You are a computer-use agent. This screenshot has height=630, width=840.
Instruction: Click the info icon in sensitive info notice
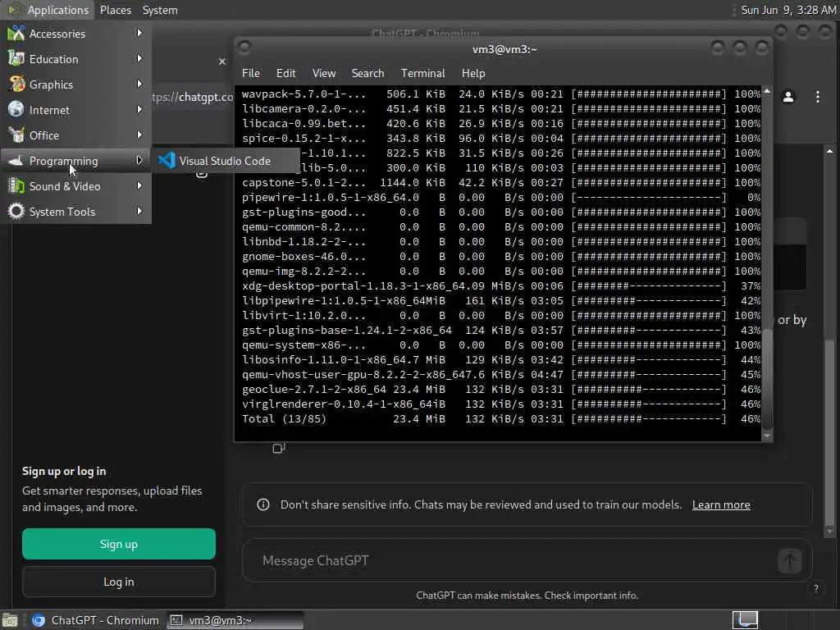[263, 504]
